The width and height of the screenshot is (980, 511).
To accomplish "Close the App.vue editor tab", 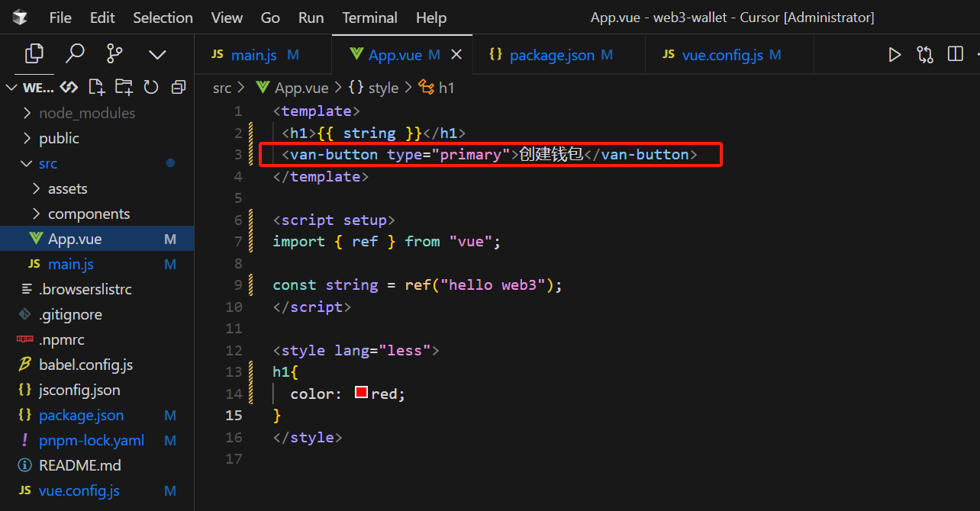I will click(456, 55).
